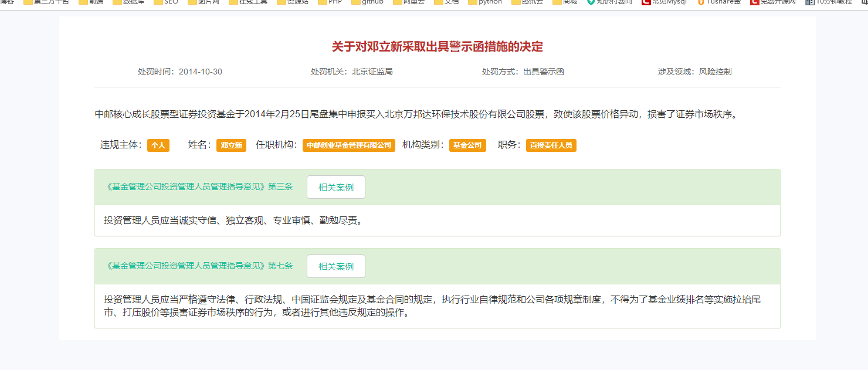The image size is (868, 370).
Task: Click the penalty authority 北京证监局
Action: pyautogui.click(x=372, y=72)
